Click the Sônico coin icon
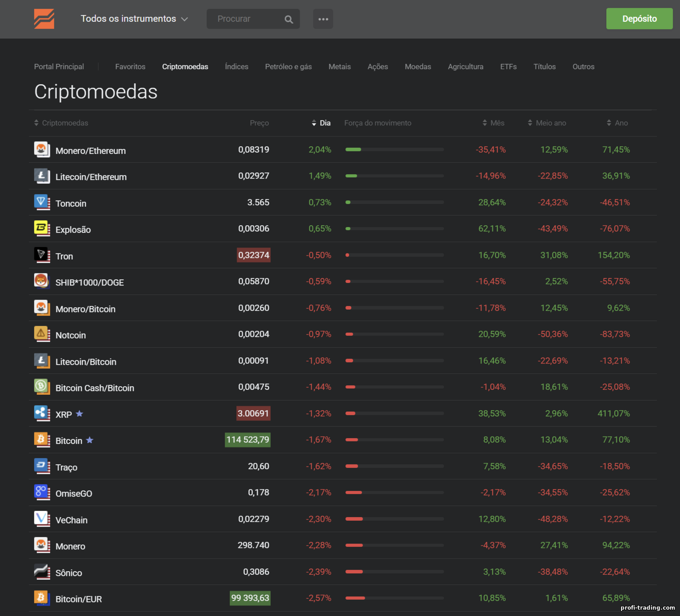680x616 pixels. (x=42, y=572)
